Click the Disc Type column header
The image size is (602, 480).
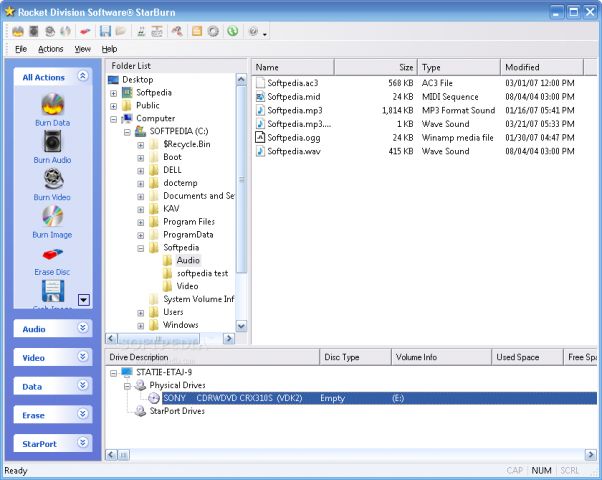click(x=356, y=357)
